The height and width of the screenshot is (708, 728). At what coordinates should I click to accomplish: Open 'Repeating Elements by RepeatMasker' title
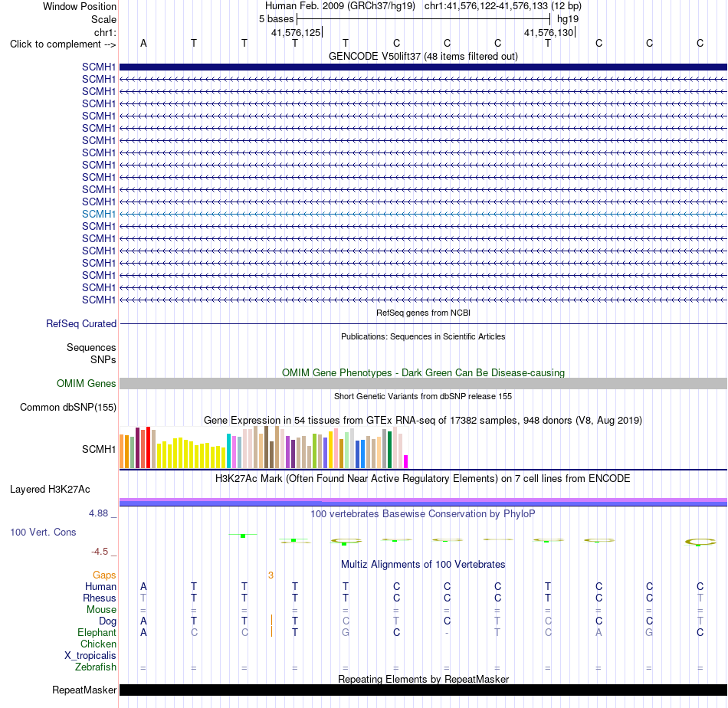click(x=423, y=679)
